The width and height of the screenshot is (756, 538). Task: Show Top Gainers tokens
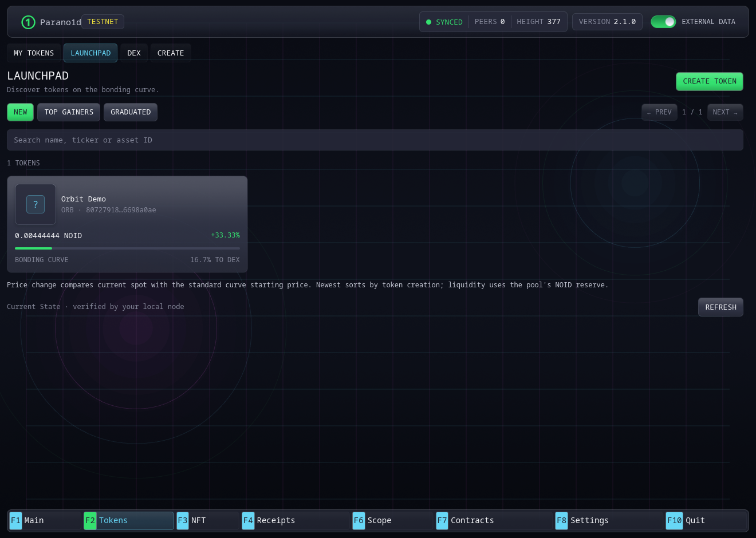tap(69, 112)
